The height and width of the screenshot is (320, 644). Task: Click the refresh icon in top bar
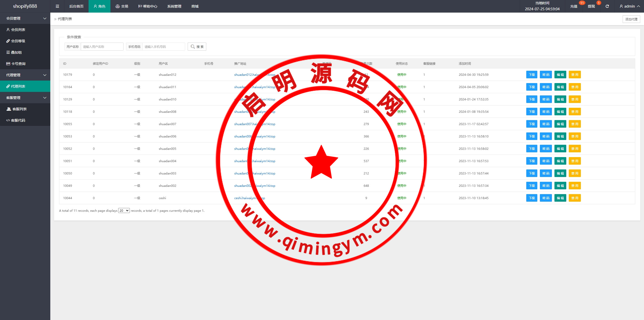(x=607, y=6)
